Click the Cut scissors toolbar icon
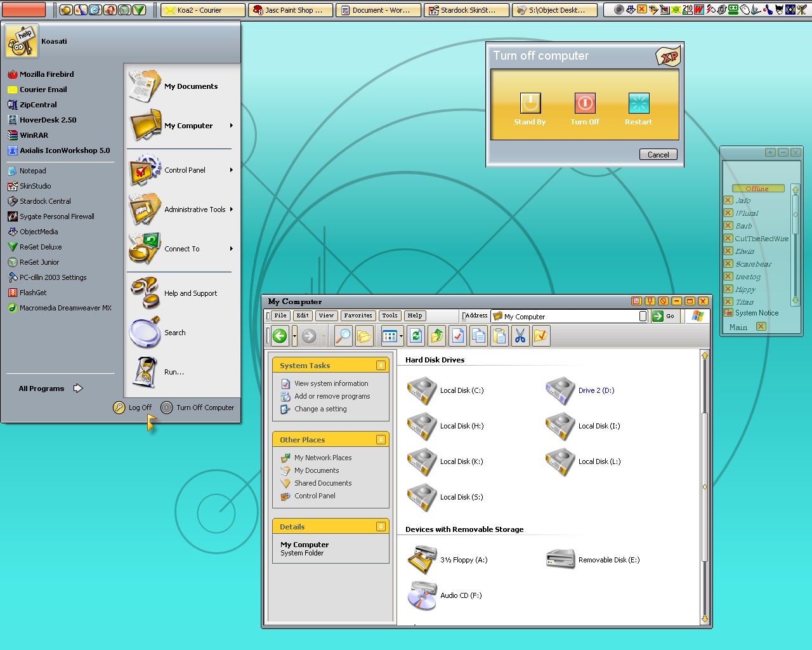 pyautogui.click(x=520, y=336)
